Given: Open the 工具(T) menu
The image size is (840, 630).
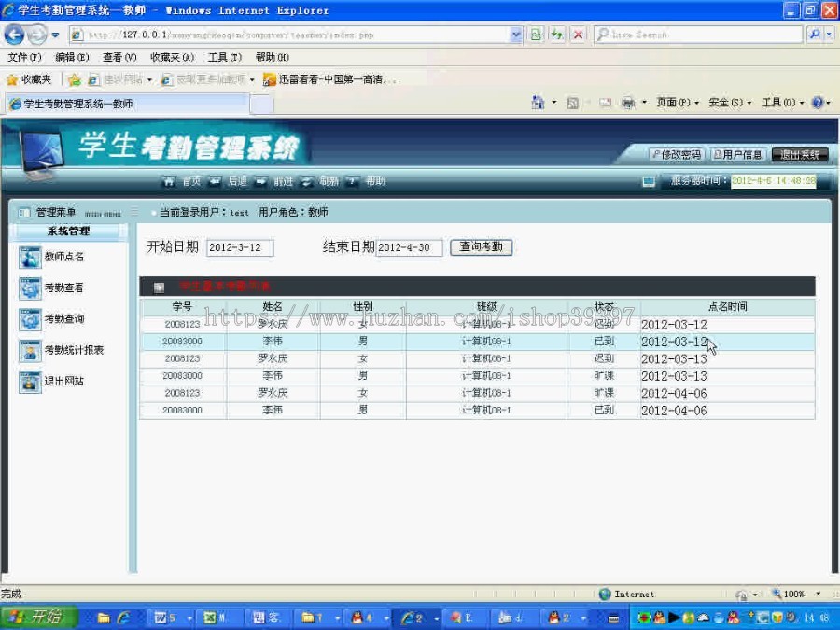Looking at the screenshot, I should click(224, 57).
